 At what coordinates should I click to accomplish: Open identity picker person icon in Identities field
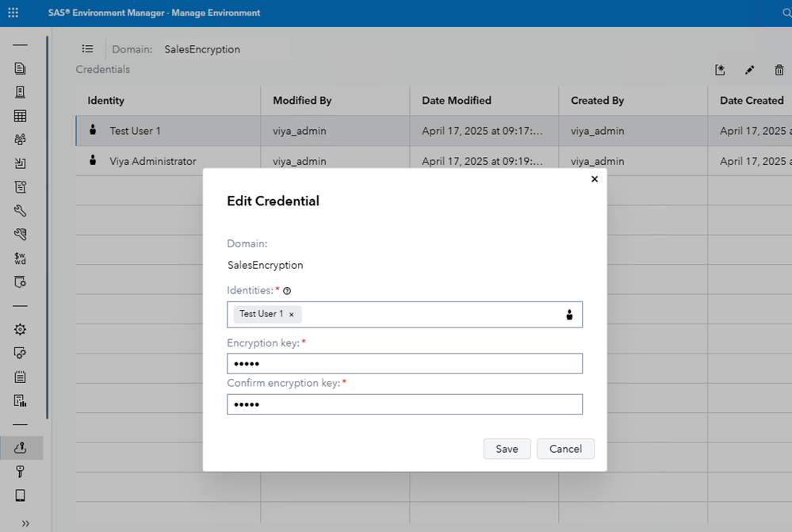(x=569, y=315)
